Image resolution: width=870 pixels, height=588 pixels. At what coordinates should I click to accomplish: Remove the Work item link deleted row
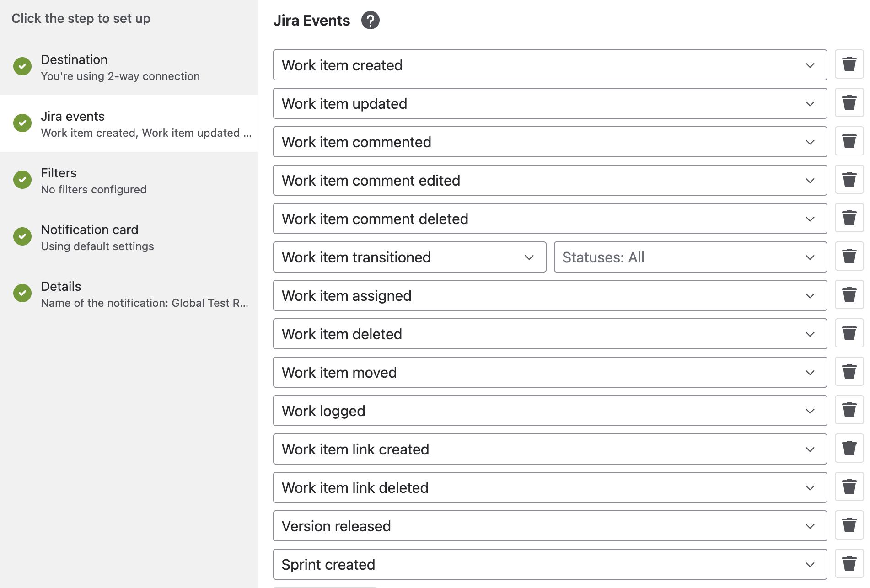click(x=849, y=487)
